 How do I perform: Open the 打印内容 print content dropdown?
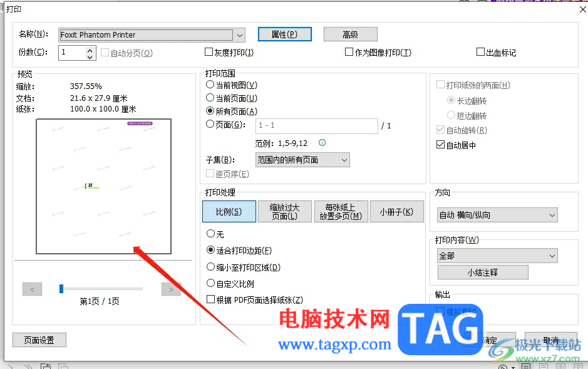pos(497,256)
